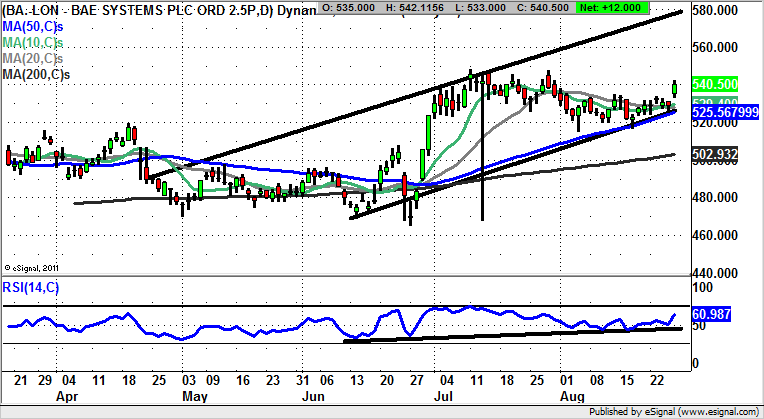The image size is (764, 419).
Task: Click the 60.987 RSI value tag
Action: (712, 314)
